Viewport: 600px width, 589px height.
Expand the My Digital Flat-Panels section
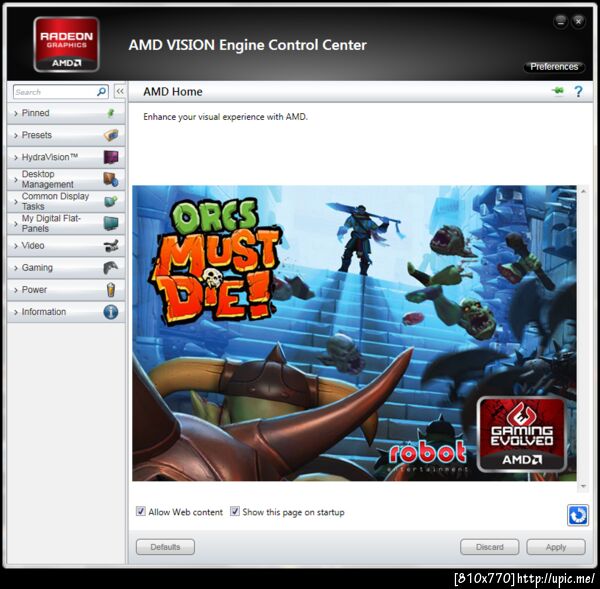66,224
